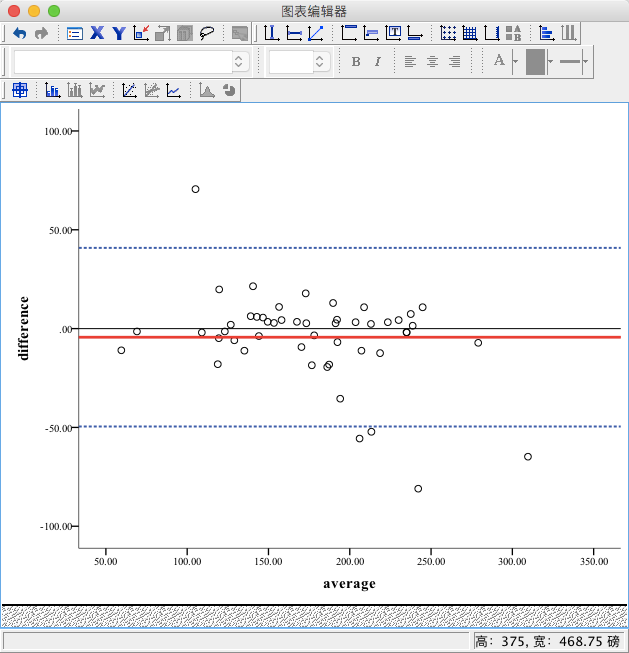Click the status bar size readout "高: 375"

[501, 641]
